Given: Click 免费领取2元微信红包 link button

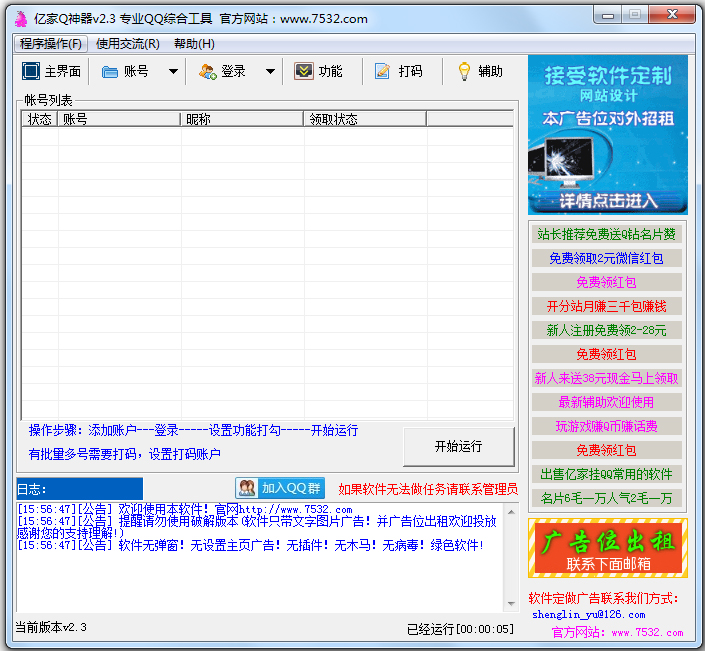Looking at the screenshot, I should point(607,258).
